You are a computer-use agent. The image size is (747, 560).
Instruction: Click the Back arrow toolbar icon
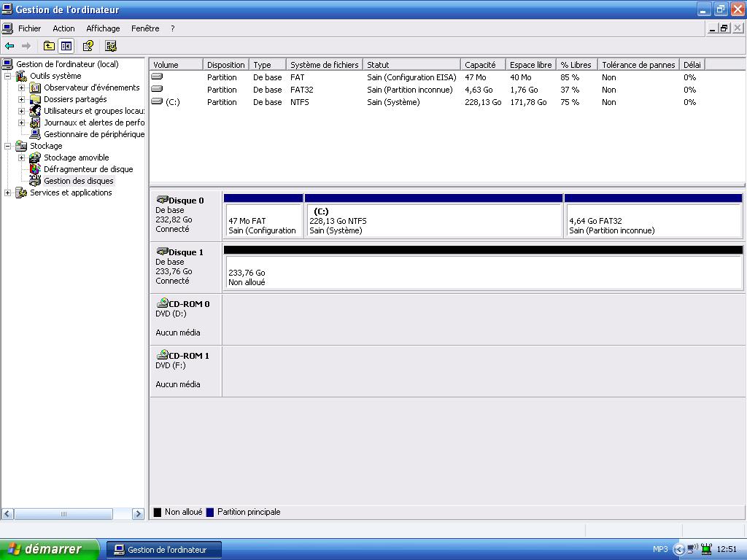pos(9,46)
